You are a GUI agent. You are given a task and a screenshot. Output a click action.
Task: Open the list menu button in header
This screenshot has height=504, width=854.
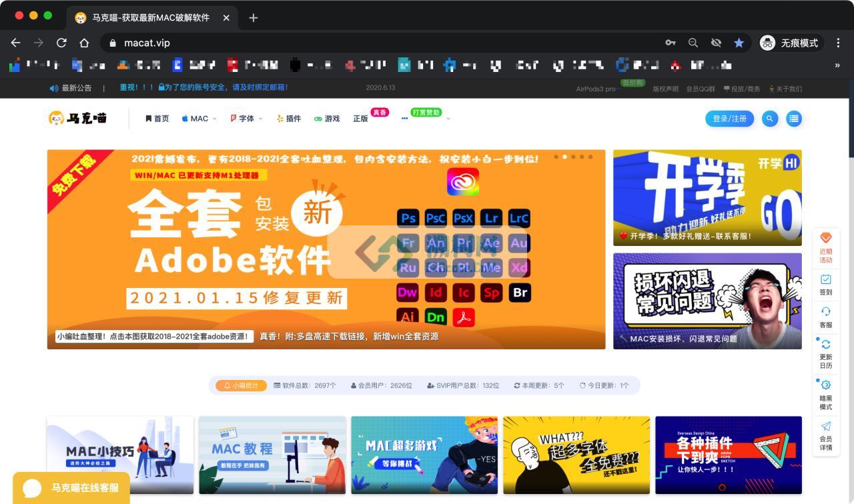point(793,119)
